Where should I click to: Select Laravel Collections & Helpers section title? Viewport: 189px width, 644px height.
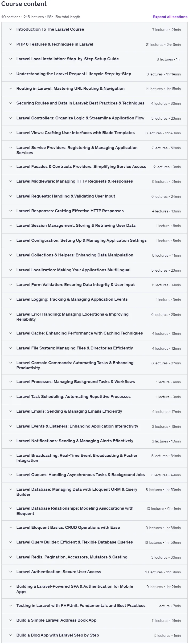[75, 255]
